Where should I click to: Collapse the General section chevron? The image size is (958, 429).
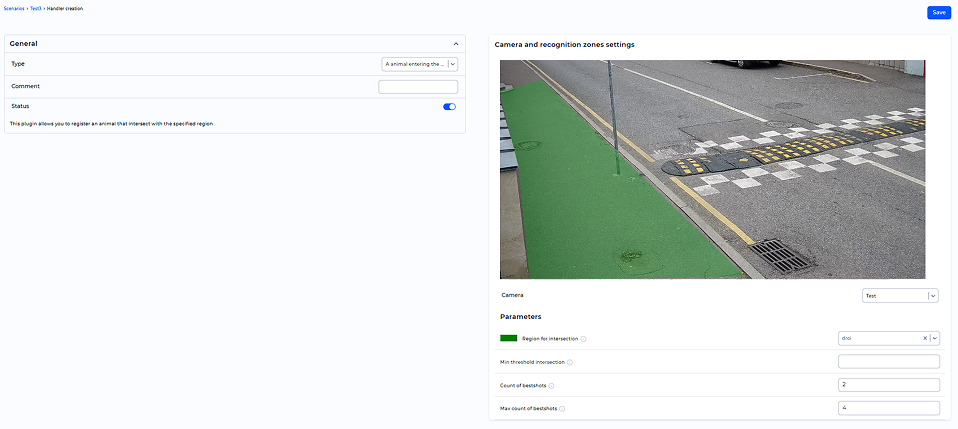[456, 44]
